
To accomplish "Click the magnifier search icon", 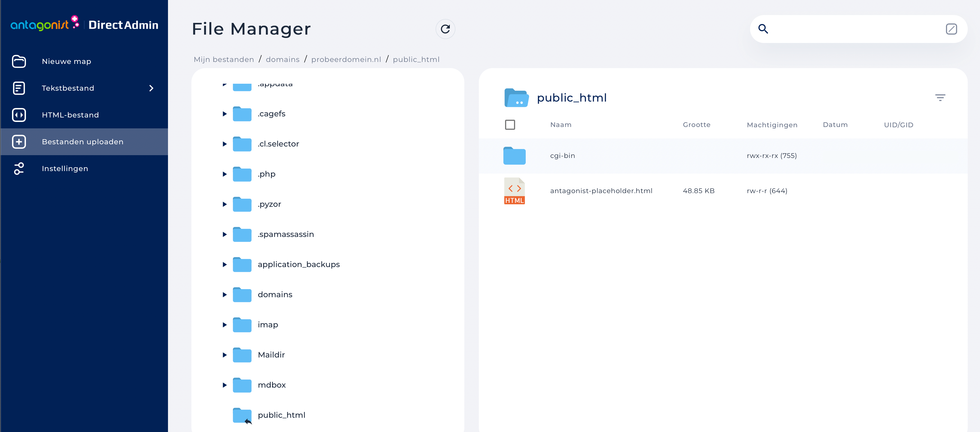I will (x=763, y=29).
